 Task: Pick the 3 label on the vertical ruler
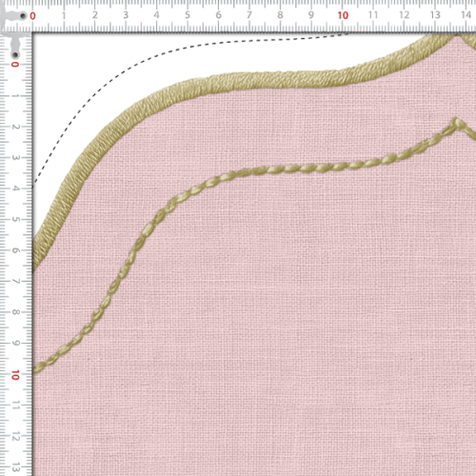coord(15,157)
